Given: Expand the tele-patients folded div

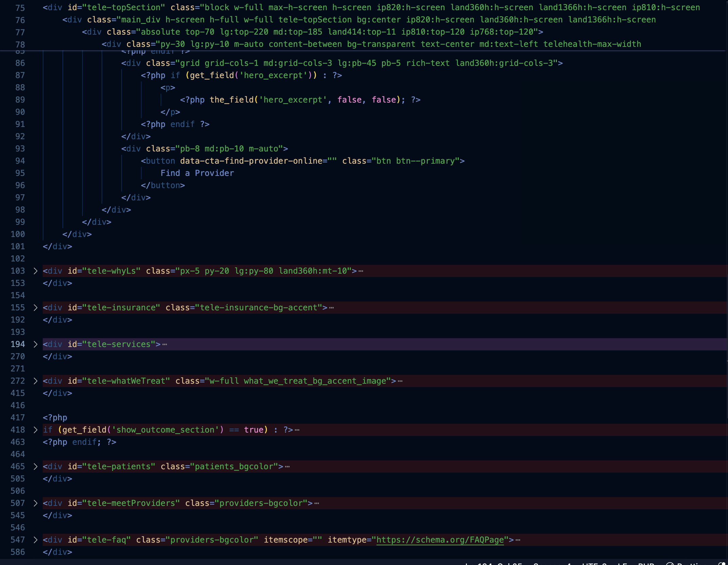Looking at the screenshot, I should click(x=35, y=467).
